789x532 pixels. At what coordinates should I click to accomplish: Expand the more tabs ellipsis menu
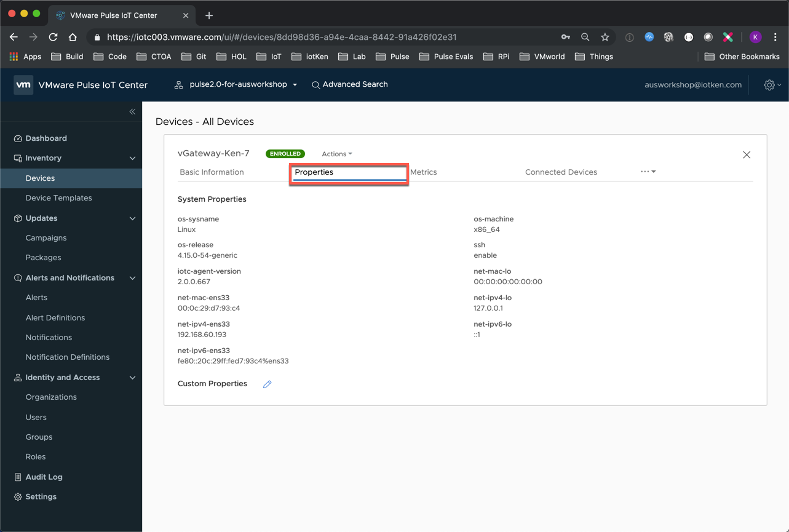(x=648, y=172)
